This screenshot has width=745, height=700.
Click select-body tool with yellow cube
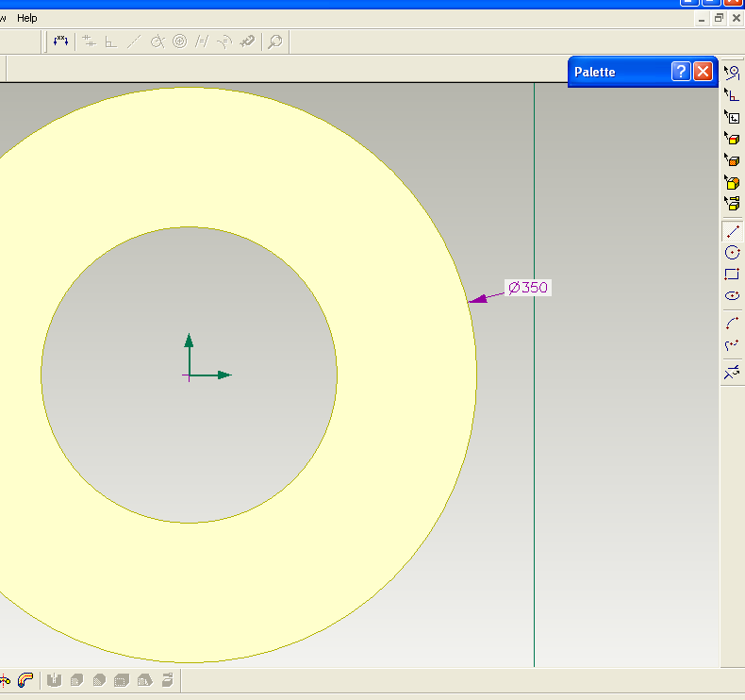pyautogui.click(x=732, y=182)
